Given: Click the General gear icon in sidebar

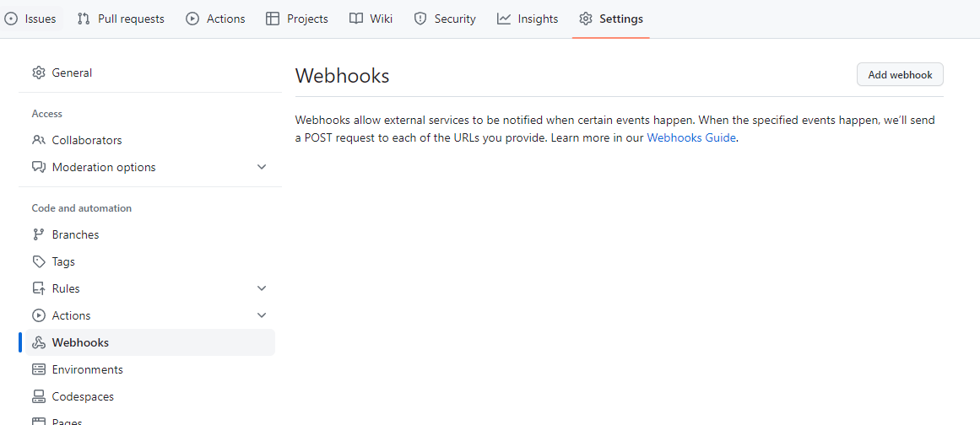Looking at the screenshot, I should [x=39, y=73].
